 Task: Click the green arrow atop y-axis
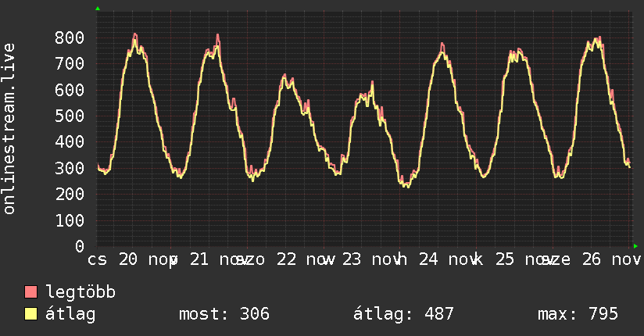pos(98,9)
